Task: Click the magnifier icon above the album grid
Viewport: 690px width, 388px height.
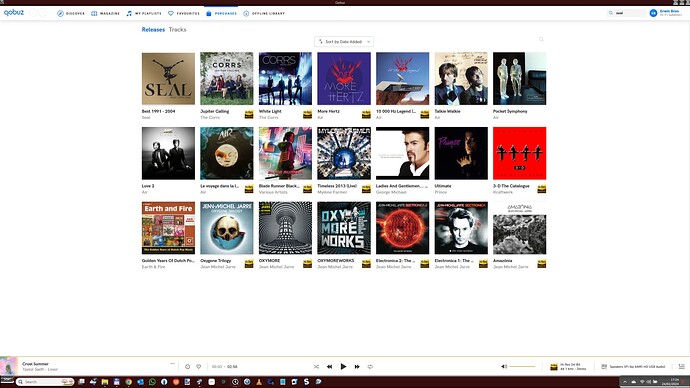Action: point(541,40)
